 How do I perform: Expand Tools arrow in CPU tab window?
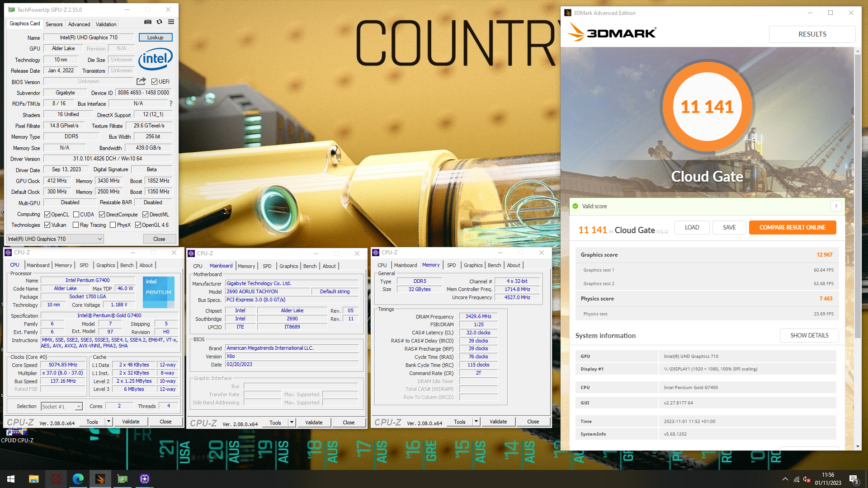(x=108, y=422)
